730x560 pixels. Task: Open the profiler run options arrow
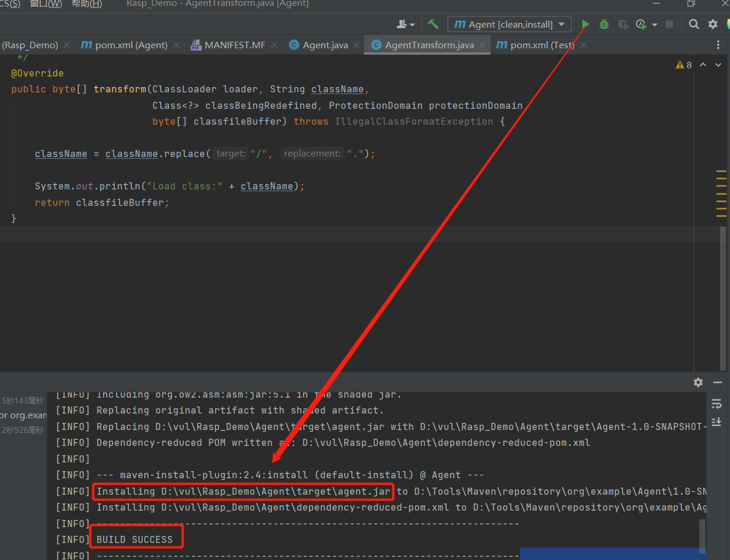point(654,25)
